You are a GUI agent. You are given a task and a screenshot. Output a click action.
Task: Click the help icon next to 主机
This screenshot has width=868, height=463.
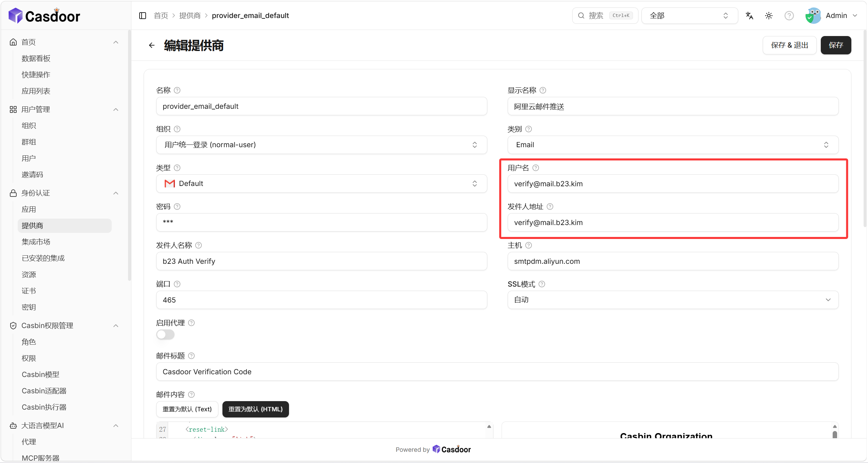coord(529,245)
